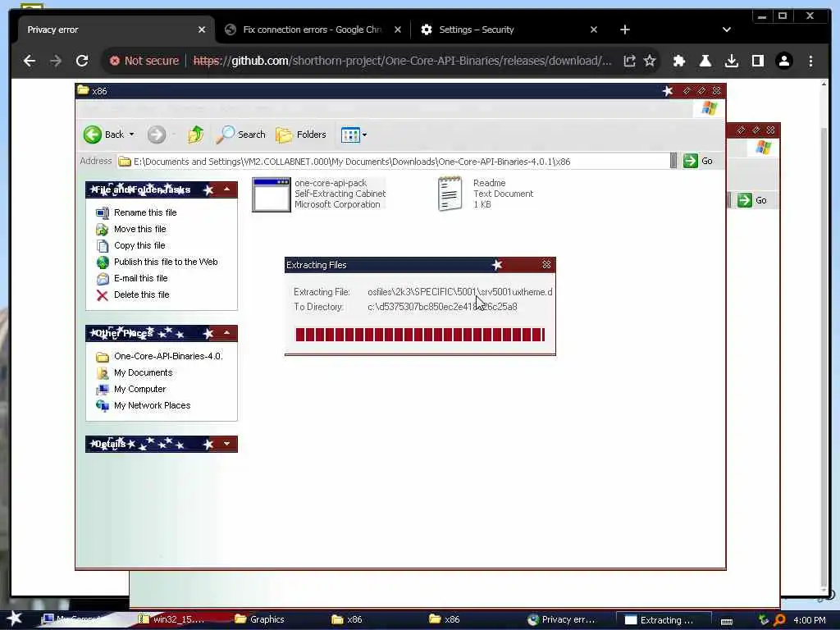The height and width of the screenshot is (630, 840).
Task: Collapse the Other Places panel
Action: tap(227, 333)
